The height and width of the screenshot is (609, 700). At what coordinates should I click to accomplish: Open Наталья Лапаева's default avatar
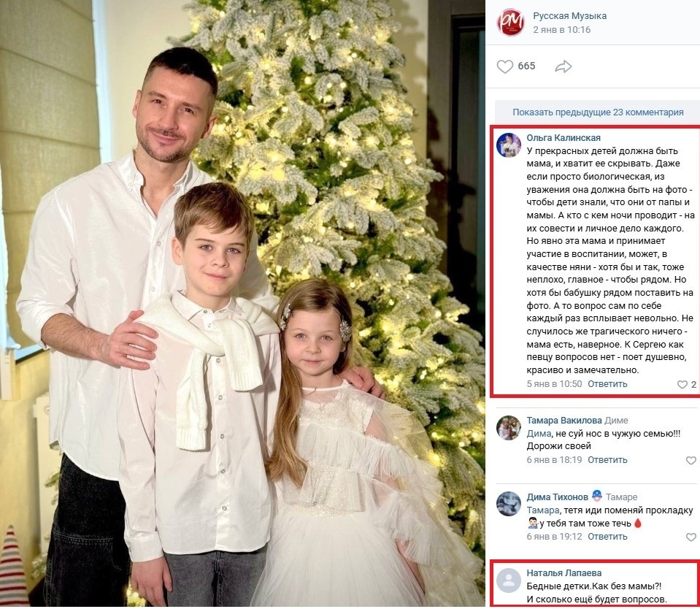[509, 581]
